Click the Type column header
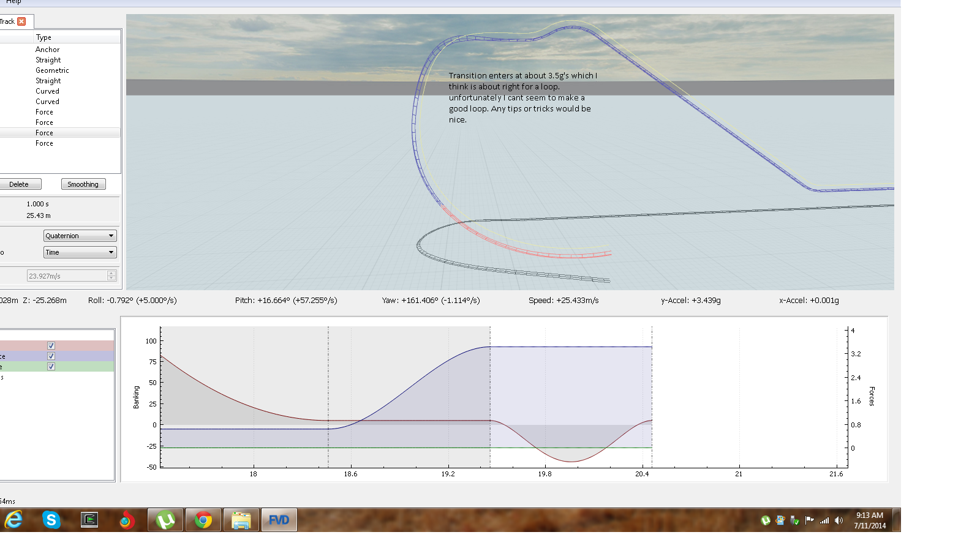 43,37
